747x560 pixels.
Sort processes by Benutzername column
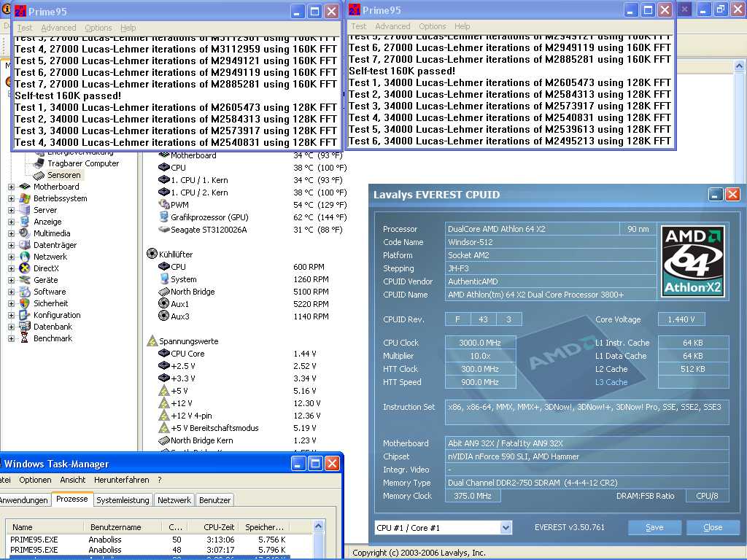pyautogui.click(x=123, y=526)
